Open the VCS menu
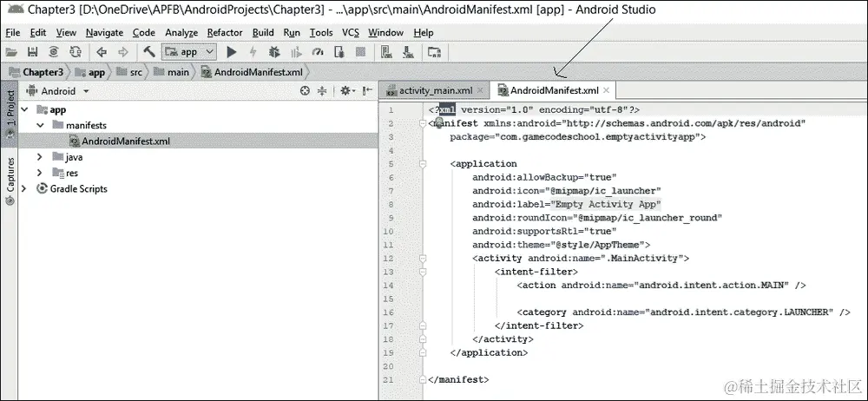The width and height of the screenshot is (868, 401). [x=351, y=33]
